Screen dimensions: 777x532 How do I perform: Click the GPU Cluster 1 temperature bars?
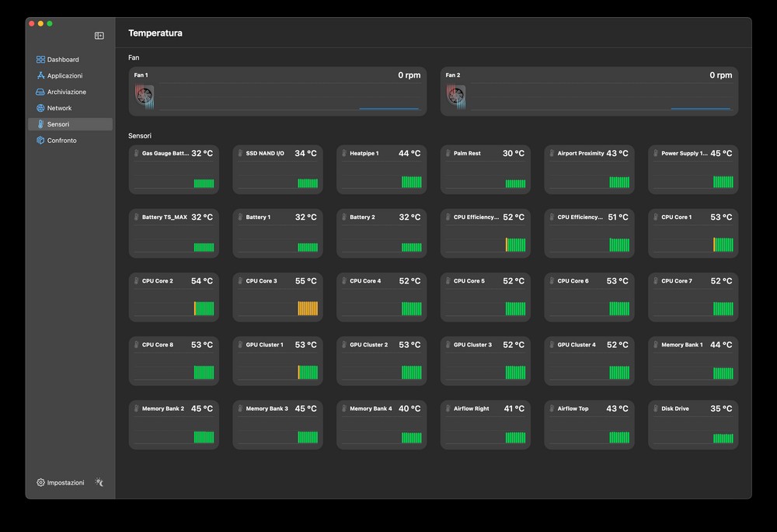tap(308, 372)
